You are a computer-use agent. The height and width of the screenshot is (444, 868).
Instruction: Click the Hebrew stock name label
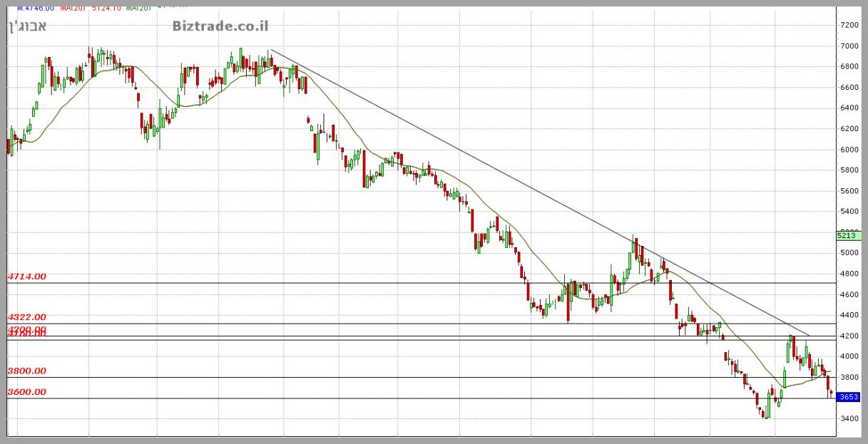point(27,27)
